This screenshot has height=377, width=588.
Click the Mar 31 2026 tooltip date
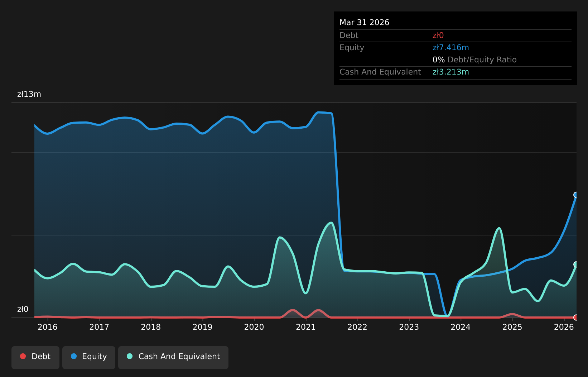tap(364, 23)
